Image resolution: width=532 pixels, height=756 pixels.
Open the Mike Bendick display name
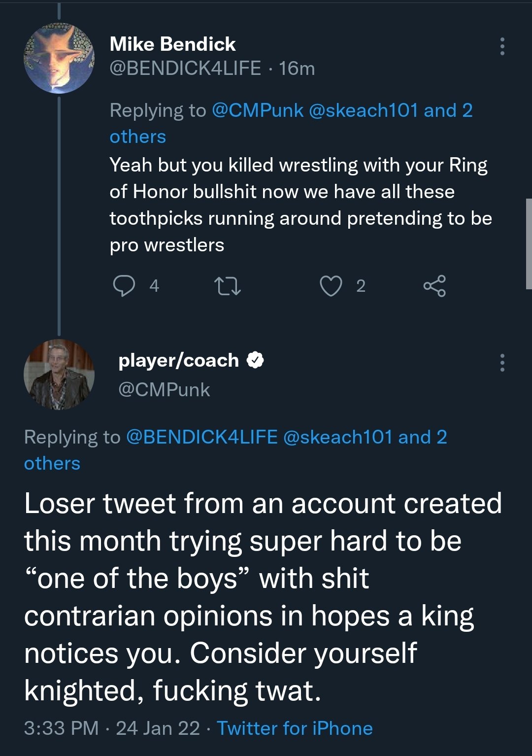(x=172, y=44)
